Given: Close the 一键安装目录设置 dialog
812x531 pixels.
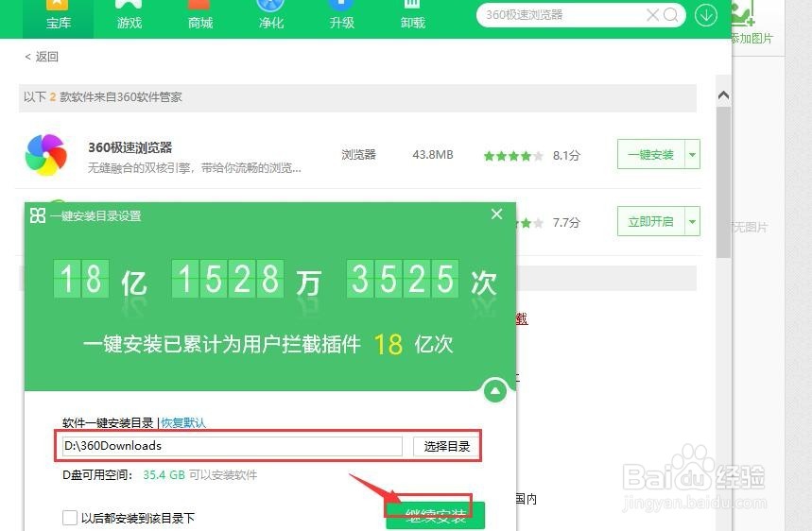Looking at the screenshot, I should pyautogui.click(x=496, y=214).
